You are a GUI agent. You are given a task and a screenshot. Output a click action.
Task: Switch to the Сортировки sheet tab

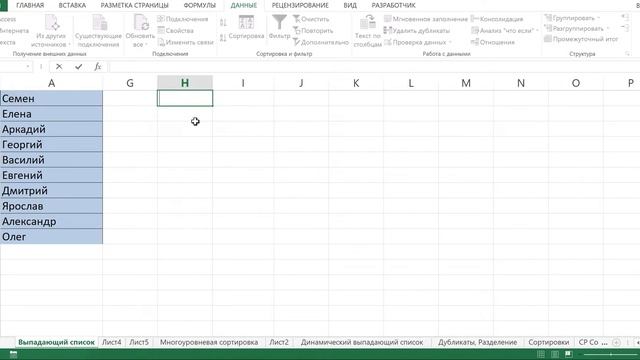pyautogui.click(x=549, y=342)
